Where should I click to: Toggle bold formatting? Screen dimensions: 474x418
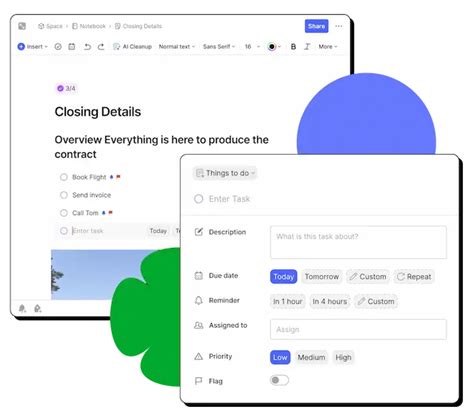293,47
